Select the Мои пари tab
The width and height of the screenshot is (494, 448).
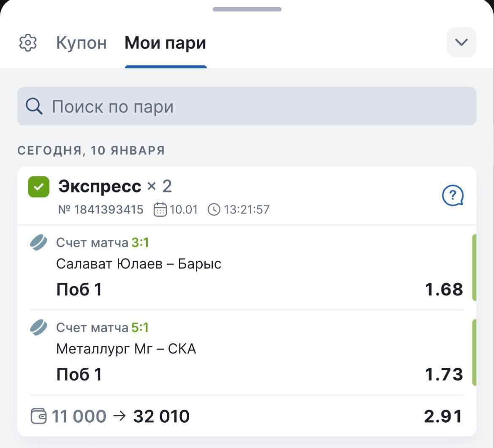click(x=165, y=43)
